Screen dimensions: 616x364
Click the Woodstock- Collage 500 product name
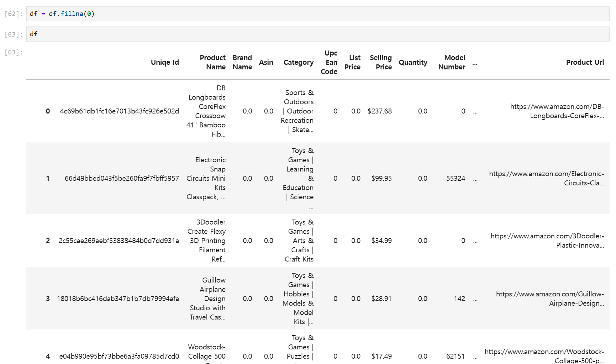207,354
